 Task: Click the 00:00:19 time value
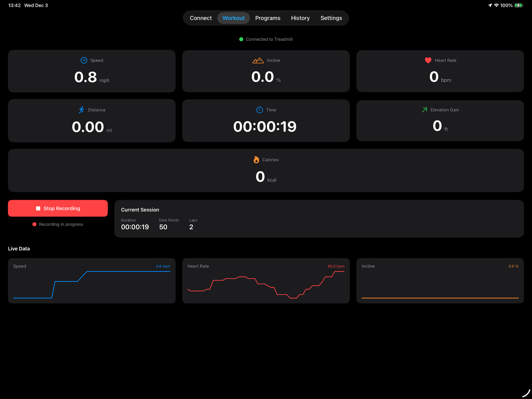[x=265, y=126]
